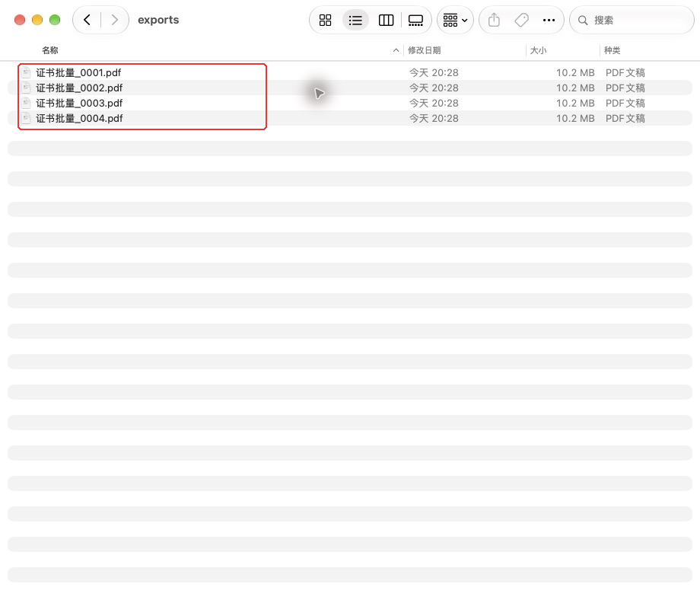This screenshot has width=700, height=590.
Task: Zoom the exports window with green button
Action: 55,20
